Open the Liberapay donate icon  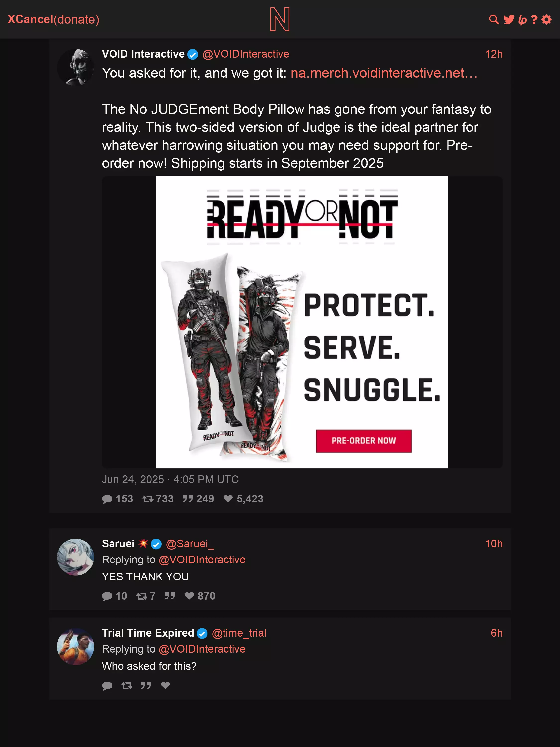(522, 20)
